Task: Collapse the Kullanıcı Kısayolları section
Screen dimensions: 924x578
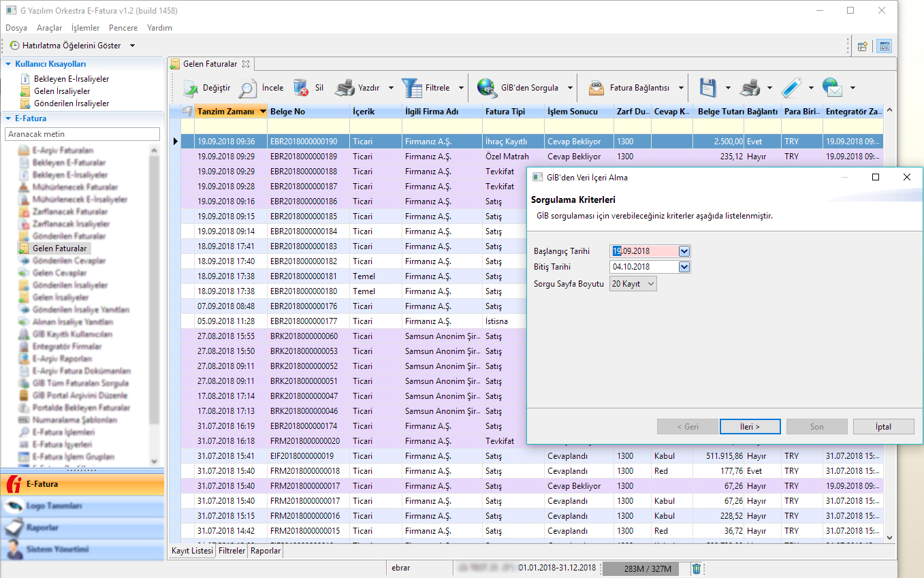Action: pyautogui.click(x=9, y=64)
